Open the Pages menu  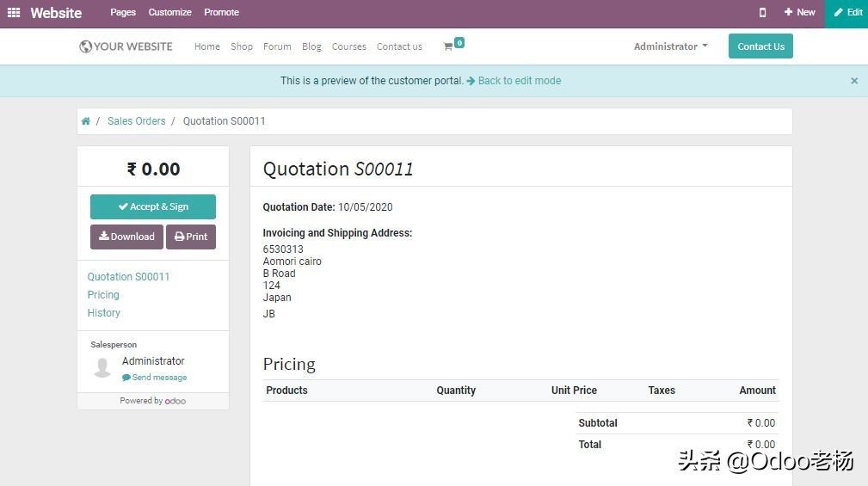123,13
